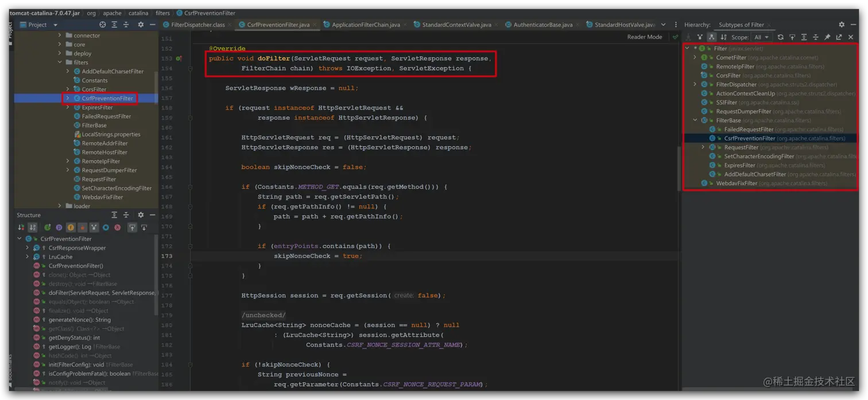Toggle the green interface filter in the Structure toolbar

point(48,227)
